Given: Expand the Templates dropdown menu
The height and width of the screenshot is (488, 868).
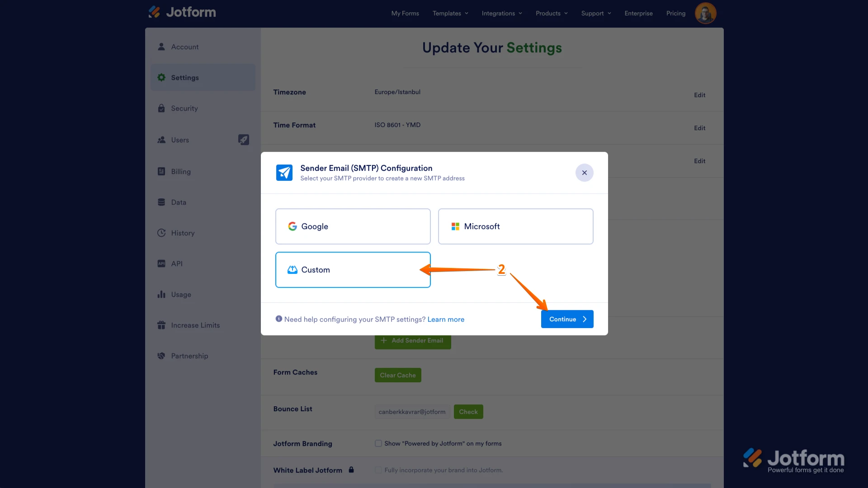Looking at the screenshot, I should point(450,13).
